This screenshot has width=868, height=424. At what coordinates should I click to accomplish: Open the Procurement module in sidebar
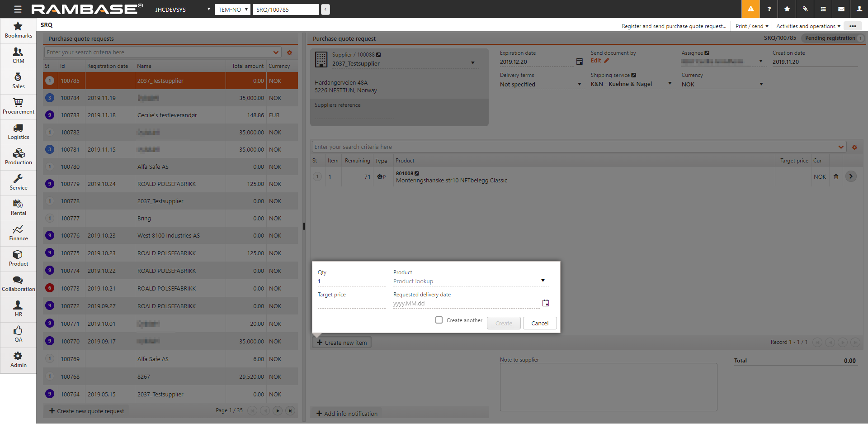click(18, 106)
